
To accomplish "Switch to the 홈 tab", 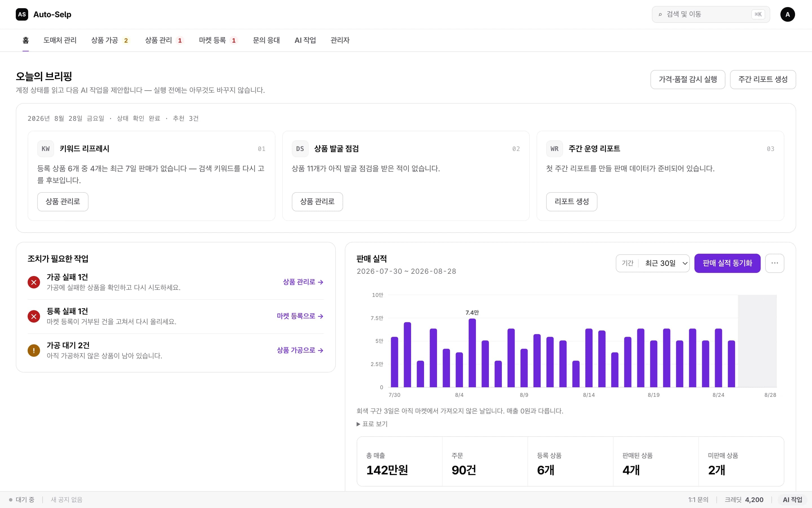I will point(26,40).
